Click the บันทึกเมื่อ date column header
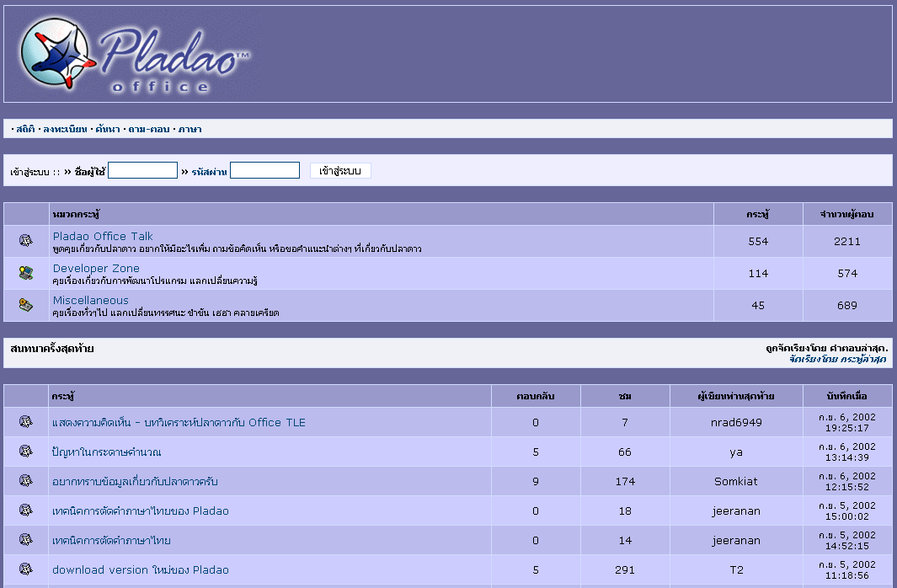Viewport: 897px width, 588px height. click(847, 396)
